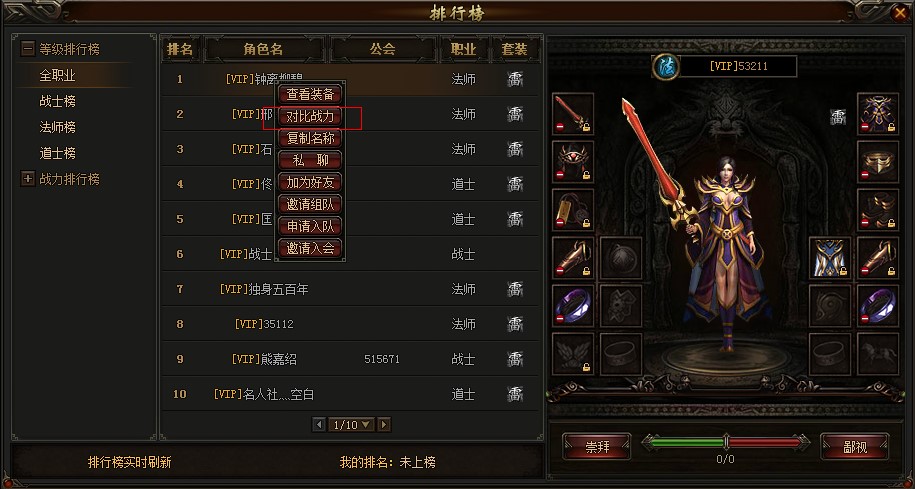Click the mage class emblem icon

coord(666,67)
